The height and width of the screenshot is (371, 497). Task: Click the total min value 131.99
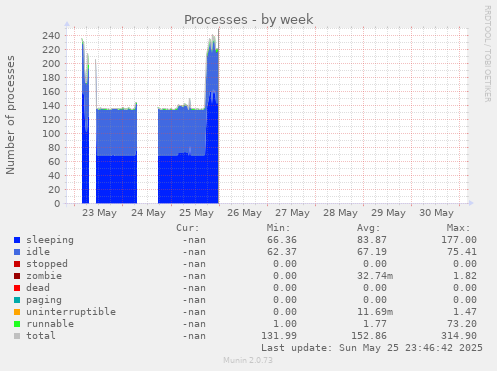[279, 336]
